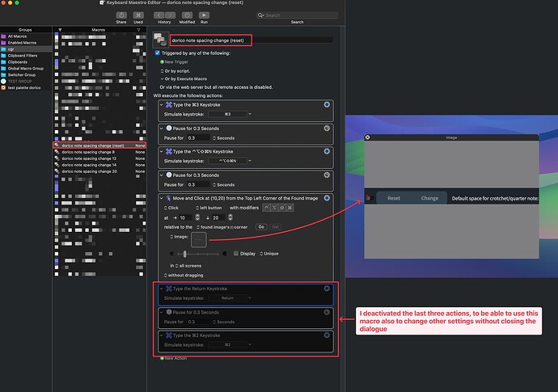The image size is (558, 392).
Task: Select the Global Macro Group
Action: point(26,69)
